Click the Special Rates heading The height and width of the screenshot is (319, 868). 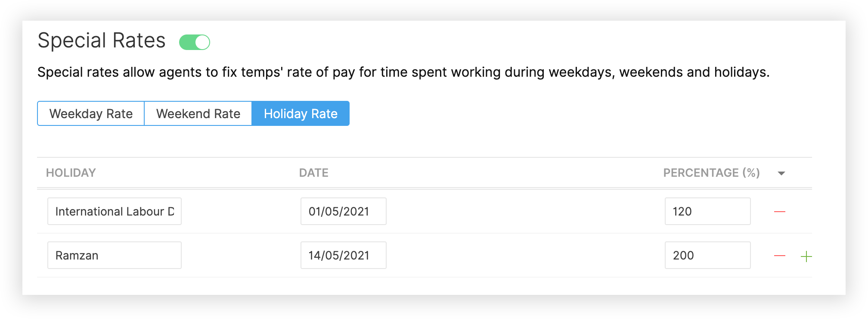(102, 41)
